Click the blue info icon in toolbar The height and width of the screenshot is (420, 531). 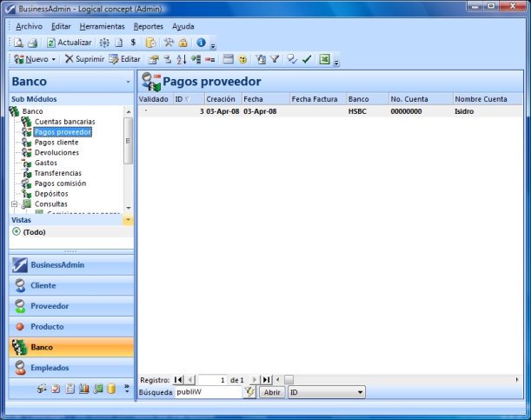(x=201, y=43)
